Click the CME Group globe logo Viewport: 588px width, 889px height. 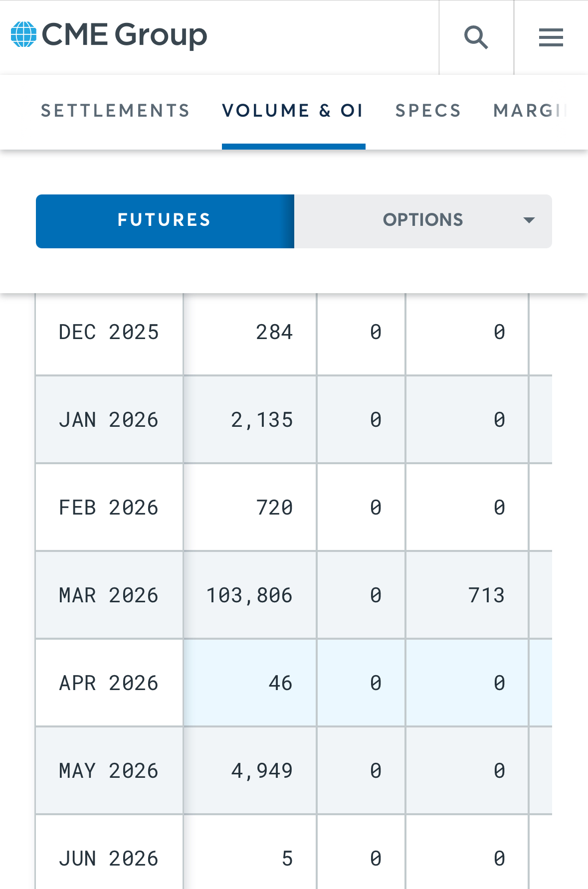(23, 35)
